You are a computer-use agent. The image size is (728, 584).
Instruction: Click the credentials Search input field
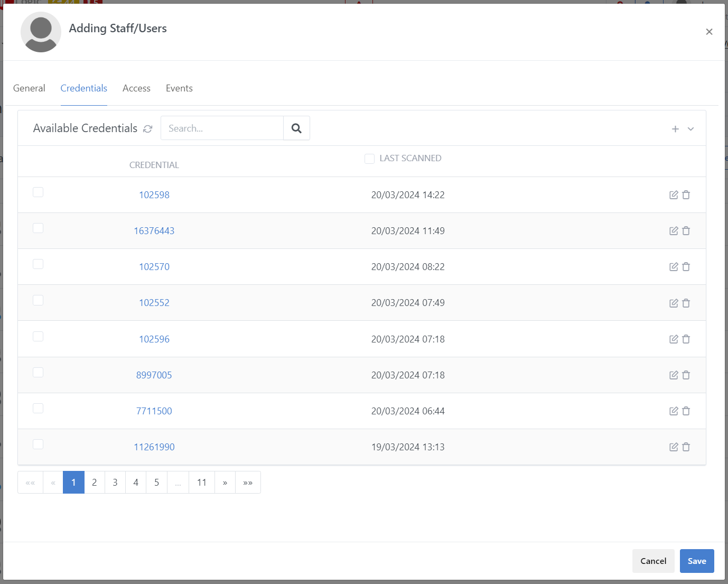222,128
